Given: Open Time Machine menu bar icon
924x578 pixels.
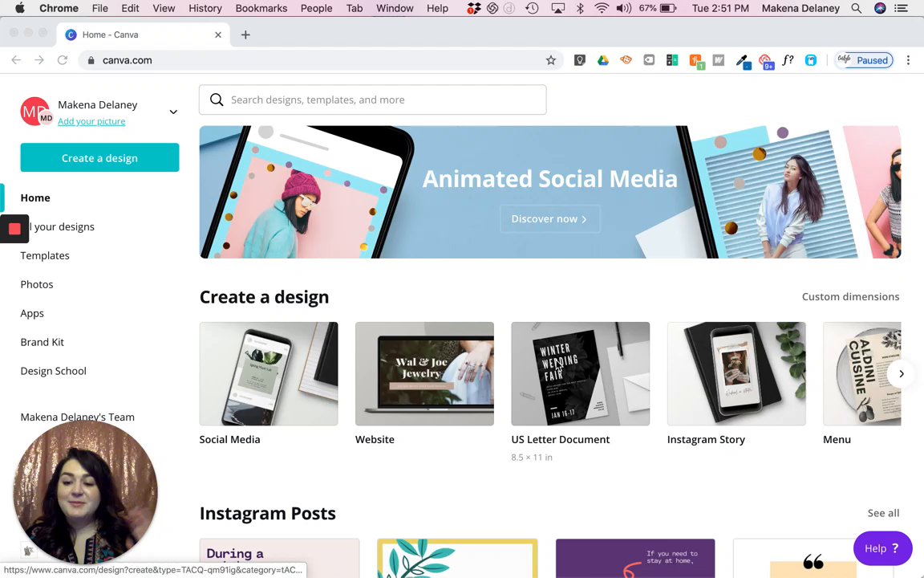Looking at the screenshot, I should [x=532, y=8].
